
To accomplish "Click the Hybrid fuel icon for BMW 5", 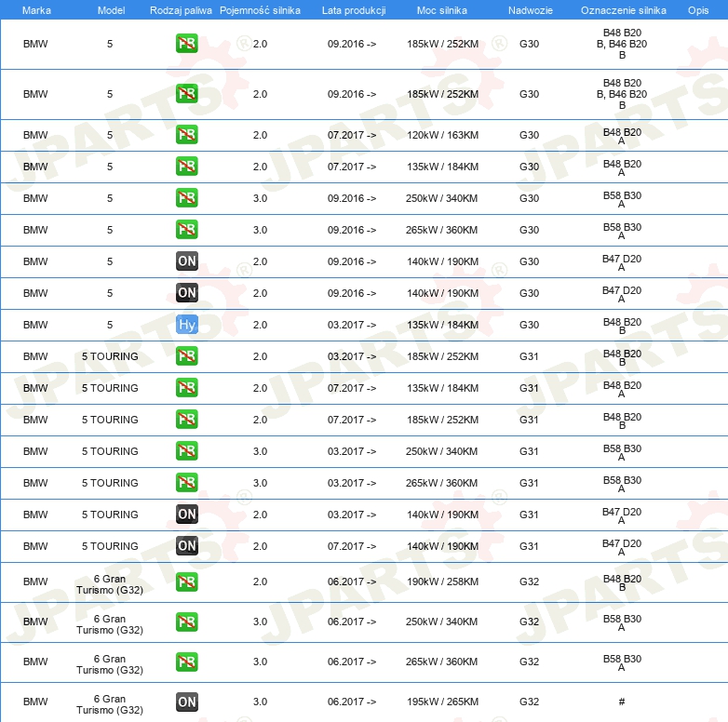I will 186,325.
